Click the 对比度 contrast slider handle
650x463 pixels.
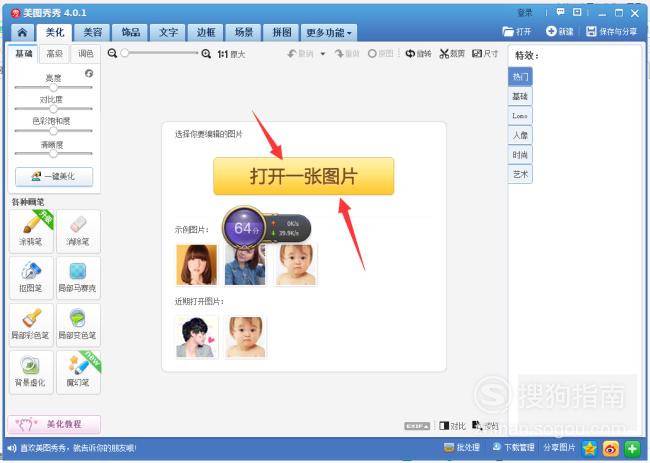[53, 109]
